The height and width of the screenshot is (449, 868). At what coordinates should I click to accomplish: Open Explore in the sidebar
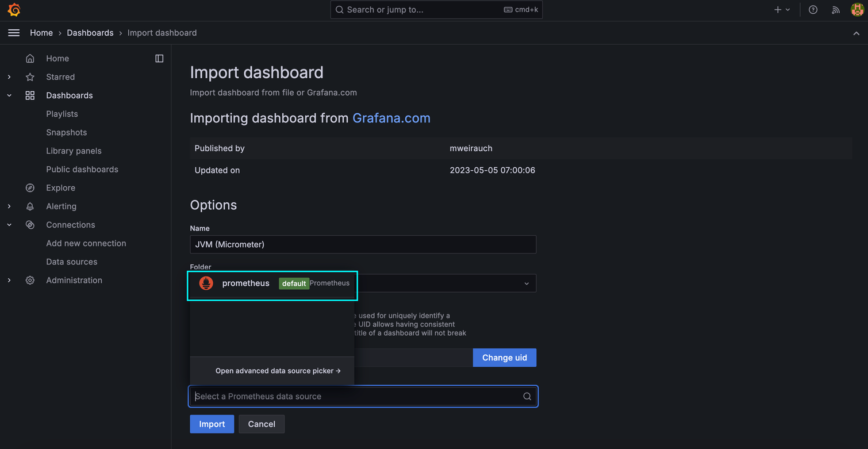click(61, 188)
